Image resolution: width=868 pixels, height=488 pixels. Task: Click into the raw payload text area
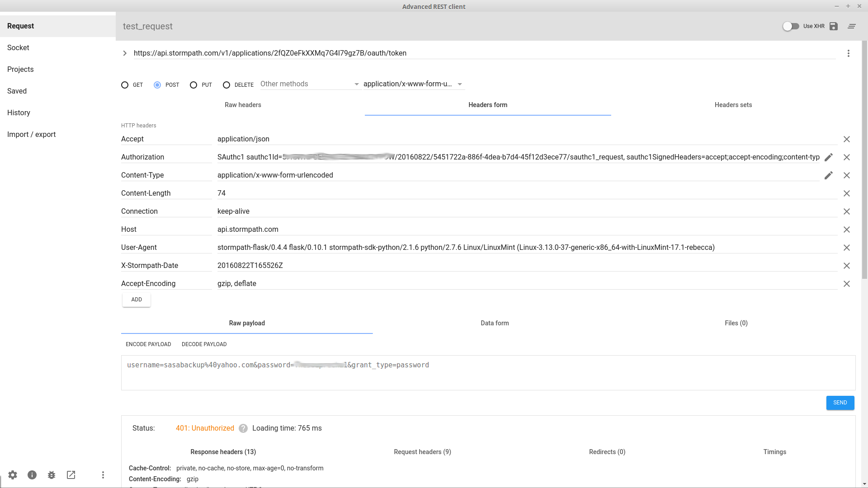point(488,373)
